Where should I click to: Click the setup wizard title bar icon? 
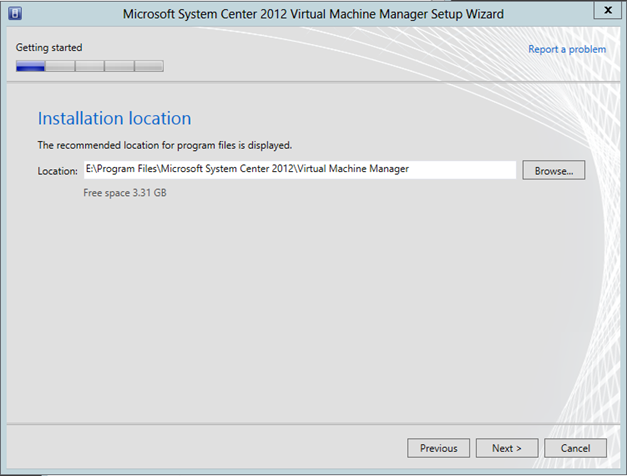(15, 13)
